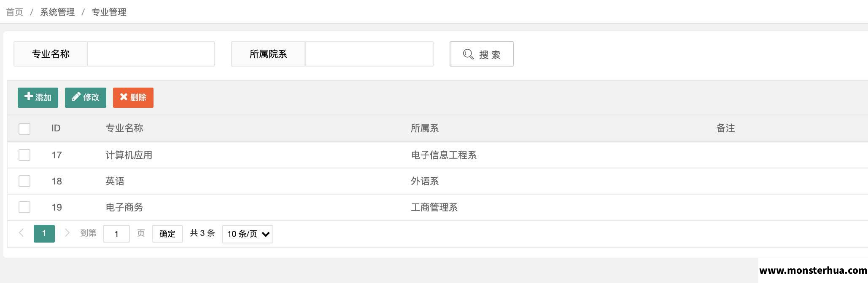Click the 确定 page jump button
Image resolution: width=868 pixels, height=283 pixels.
(167, 234)
